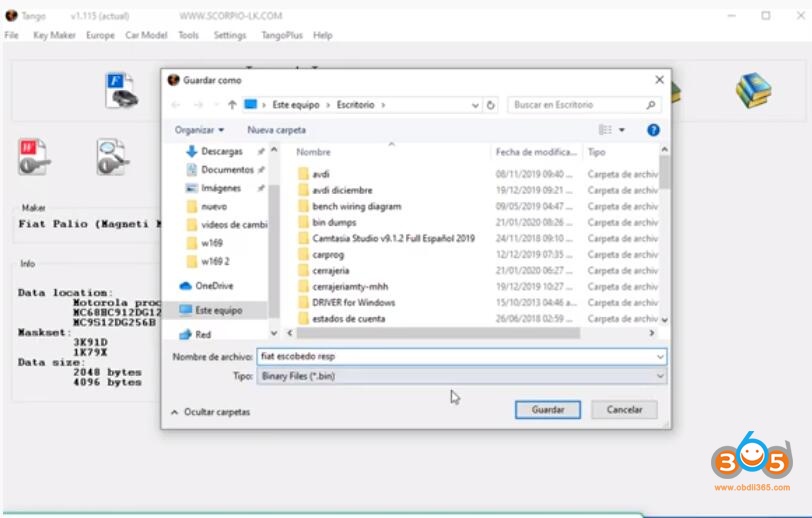This screenshot has height=518, width=812.
Task: Open the File menu in Tango
Action: point(11,35)
